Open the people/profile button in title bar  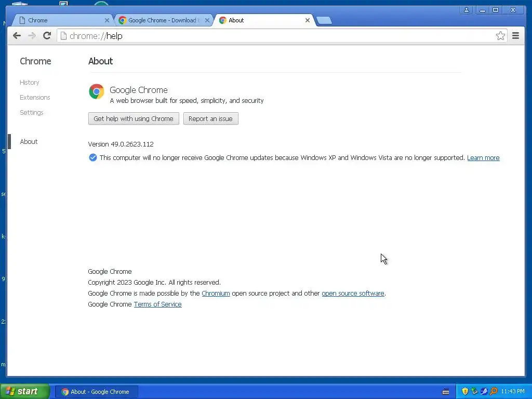(x=467, y=10)
